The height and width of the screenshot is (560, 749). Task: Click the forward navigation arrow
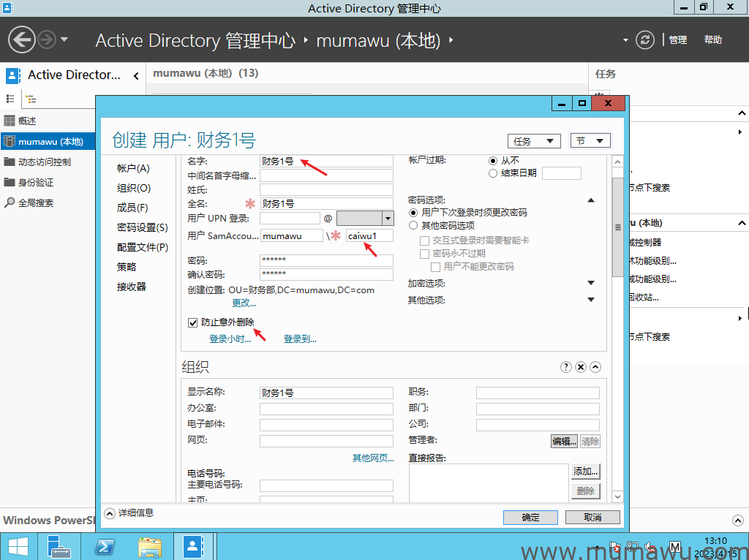[x=47, y=39]
